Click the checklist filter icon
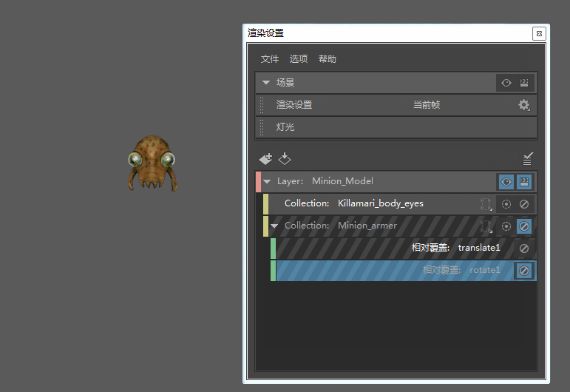This screenshot has height=392, width=570. coord(527,158)
